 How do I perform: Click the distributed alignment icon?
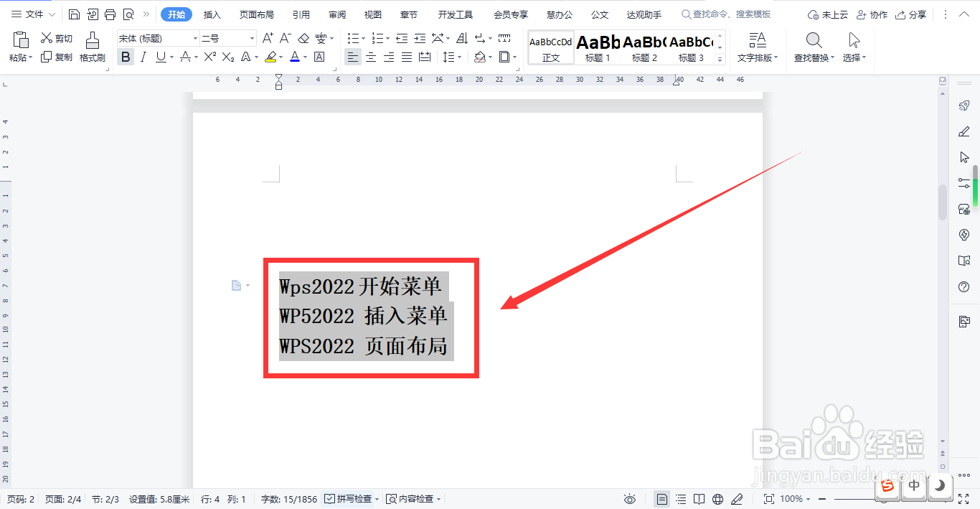point(425,57)
